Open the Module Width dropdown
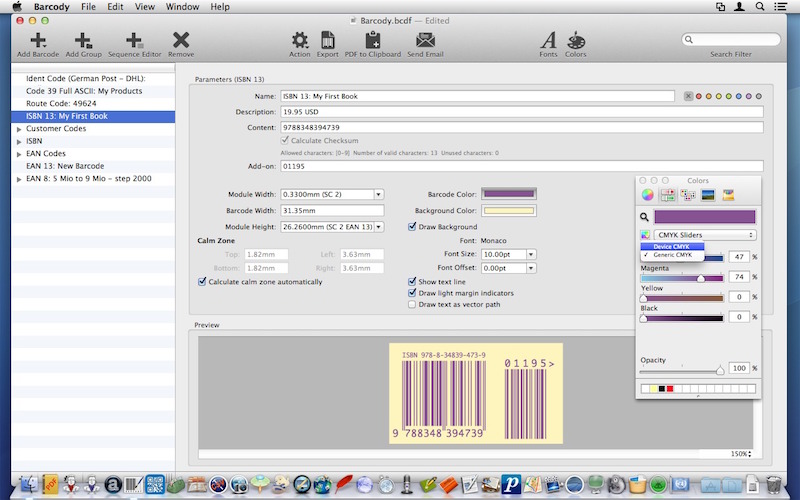Screen dimensions: 800x500 pyautogui.click(x=378, y=194)
